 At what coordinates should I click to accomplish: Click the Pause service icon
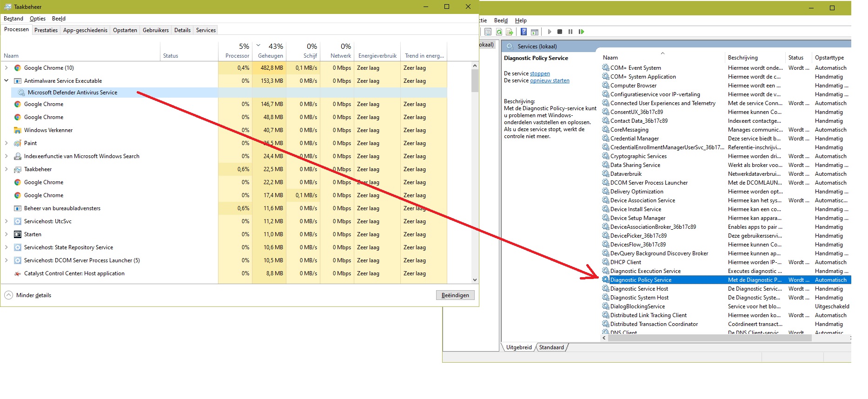570,32
